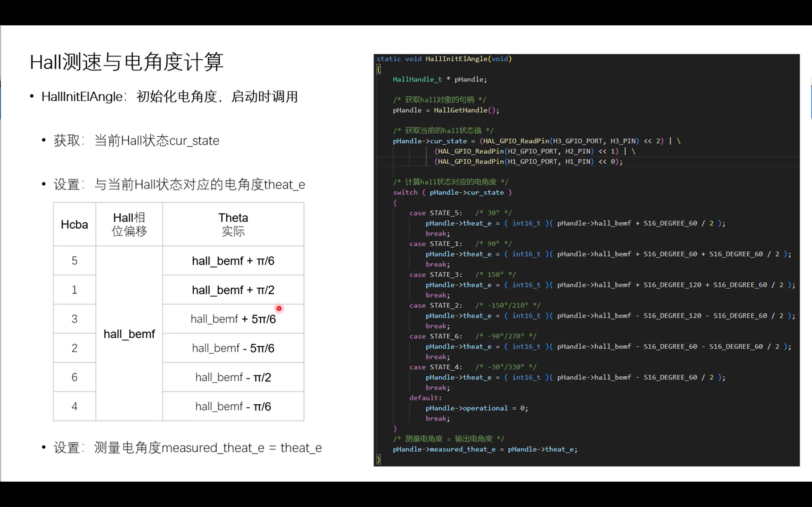Click the pHandle->operational = 0 line
The width and height of the screenshot is (812, 507).
click(477, 408)
